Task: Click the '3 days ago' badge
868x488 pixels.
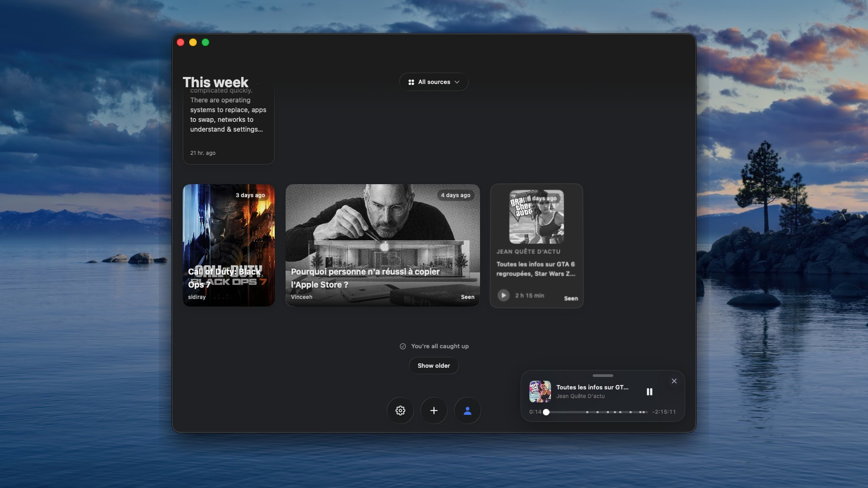Action: pyautogui.click(x=250, y=195)
